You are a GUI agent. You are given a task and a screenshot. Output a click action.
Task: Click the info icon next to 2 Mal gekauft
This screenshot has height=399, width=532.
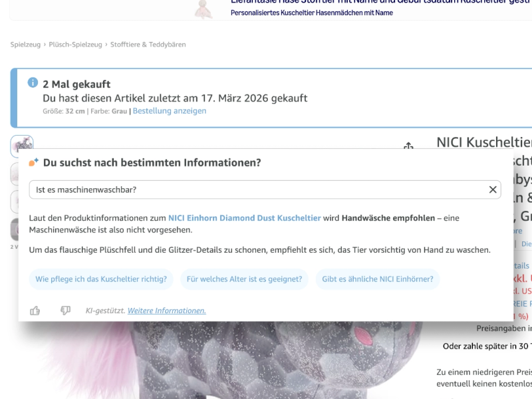click(33, 82)
